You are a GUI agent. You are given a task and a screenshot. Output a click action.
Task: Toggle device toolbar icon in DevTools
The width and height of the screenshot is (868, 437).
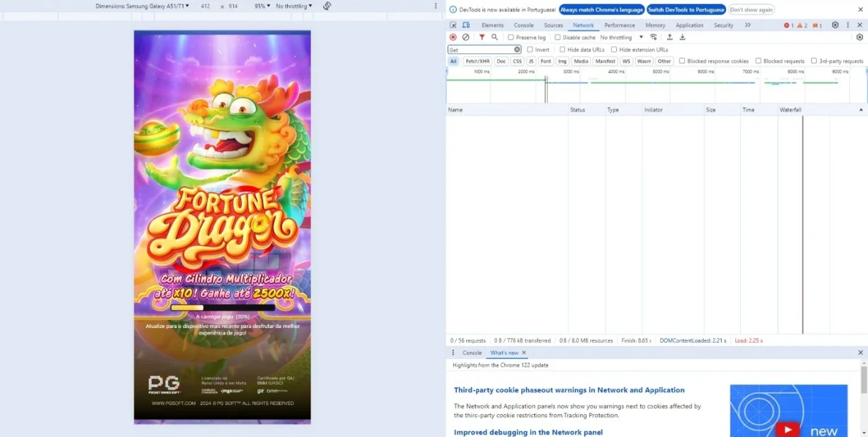click(x=466, y=25)
